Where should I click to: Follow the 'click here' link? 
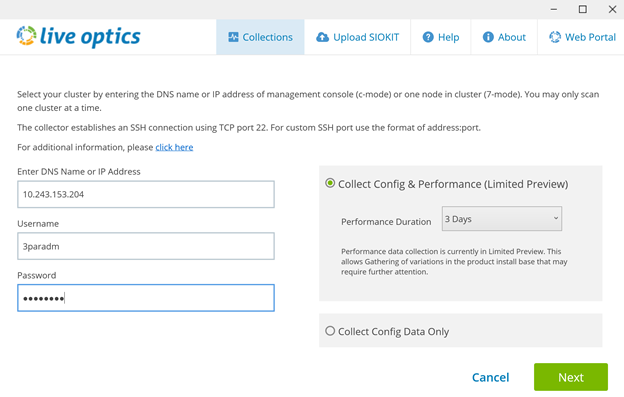click(x=174, y=147)
